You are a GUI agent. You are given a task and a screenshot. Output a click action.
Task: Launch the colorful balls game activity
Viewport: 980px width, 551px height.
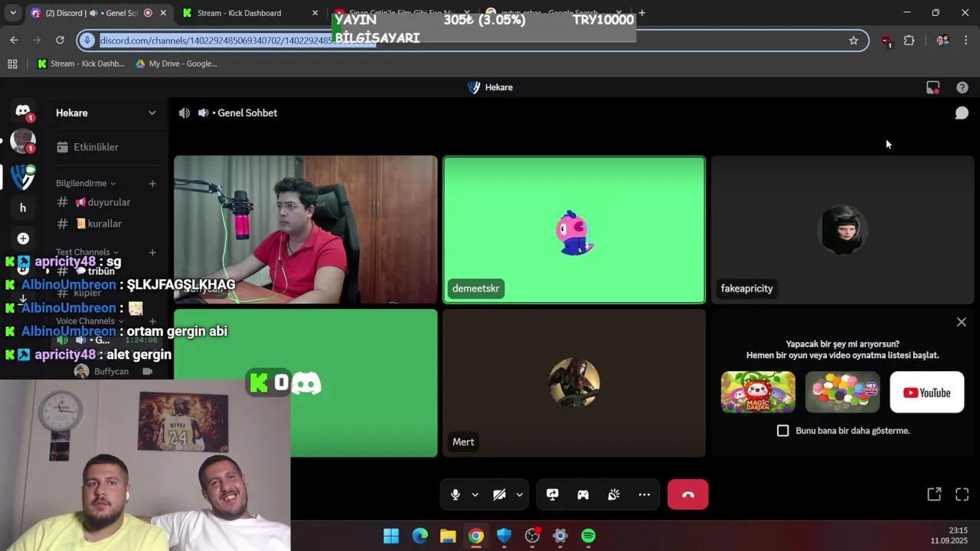(x=842, y=392)
